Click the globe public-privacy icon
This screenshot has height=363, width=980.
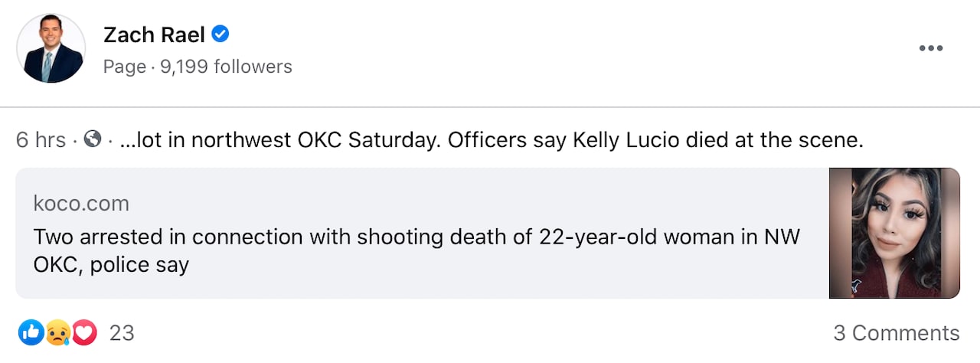point(93,140)
